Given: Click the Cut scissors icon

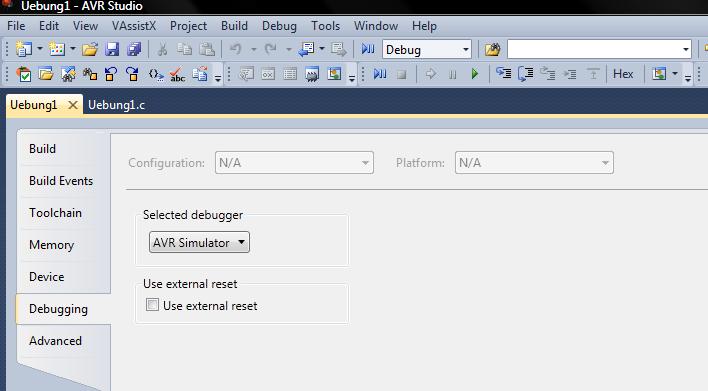Looking at the screenshot, I should (162, 49).
